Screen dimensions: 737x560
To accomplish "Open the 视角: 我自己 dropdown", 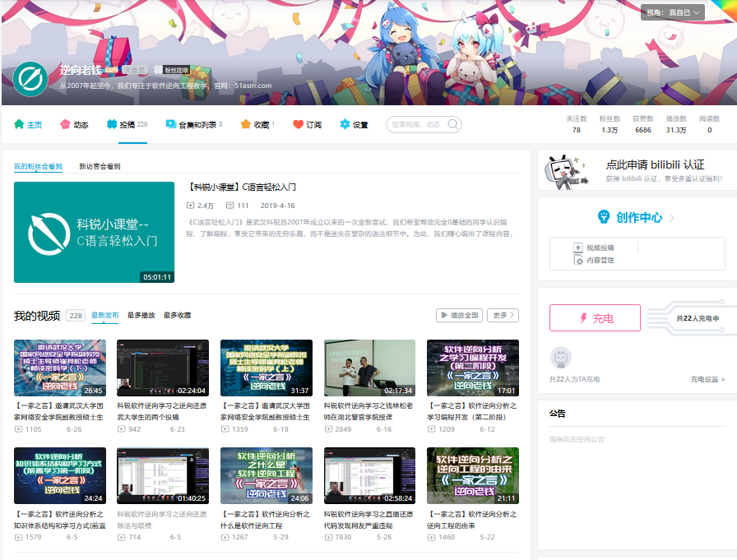I will (x=673, y=12).
